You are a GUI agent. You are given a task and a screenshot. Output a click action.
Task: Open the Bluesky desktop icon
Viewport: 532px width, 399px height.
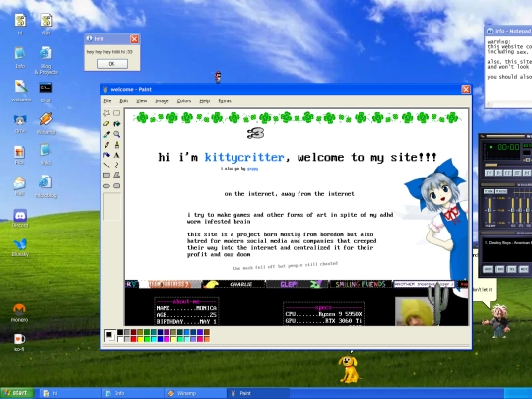point(20,247)
